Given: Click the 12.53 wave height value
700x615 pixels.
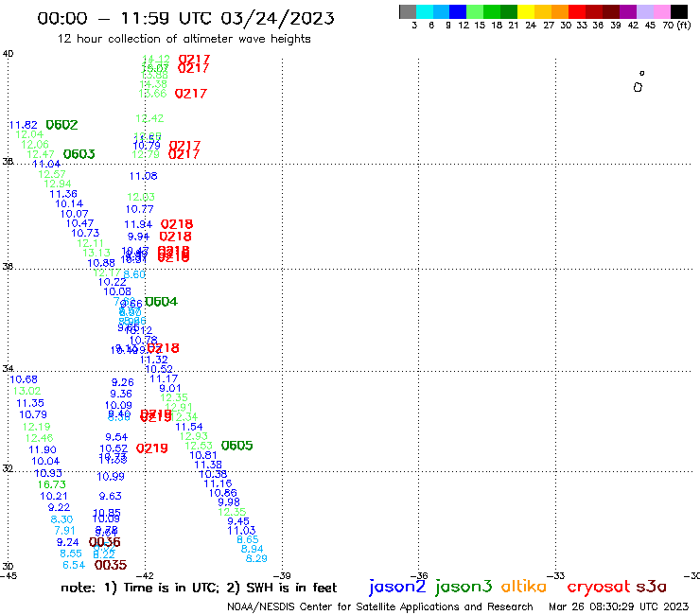Looking at the screenshot, I should point(199,446).
